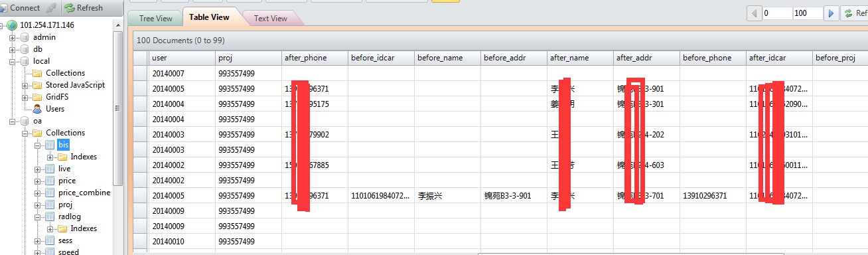
Task: Select Collections folder icon under oa
Action: pyautogui.click(x=37, y=133)
